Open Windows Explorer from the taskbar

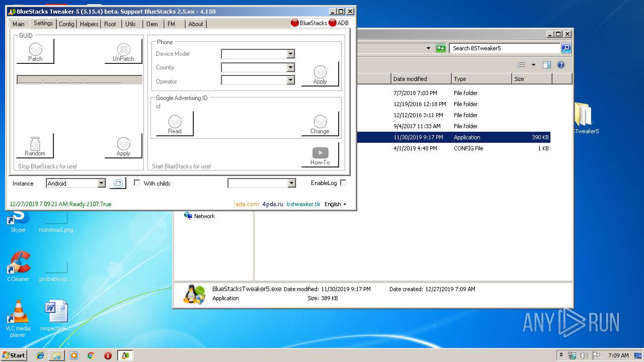coord(57,355)
